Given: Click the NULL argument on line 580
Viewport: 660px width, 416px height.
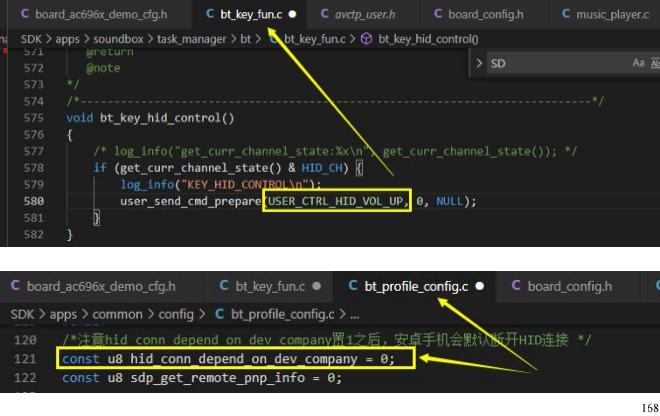Looking at the screenshot, I should tap(450, 201).
